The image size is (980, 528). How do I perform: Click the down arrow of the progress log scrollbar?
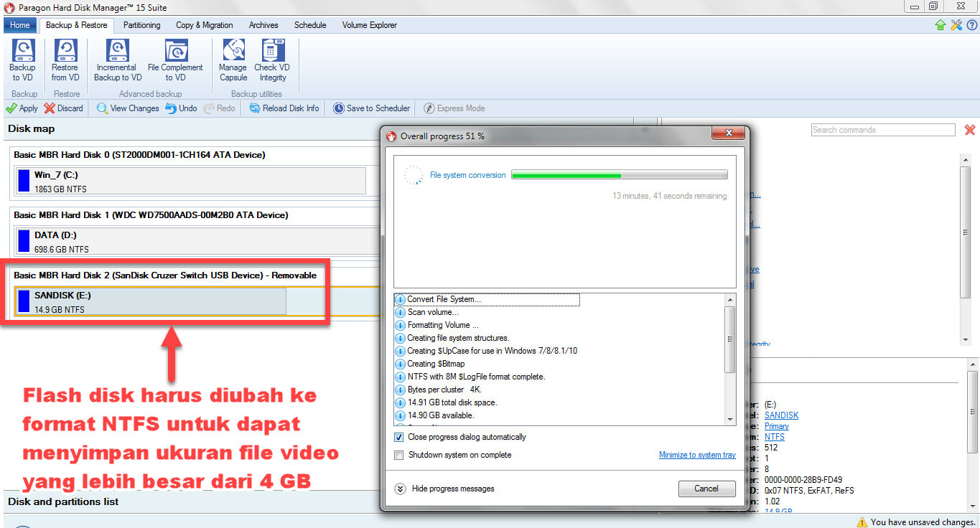point(730,420)
